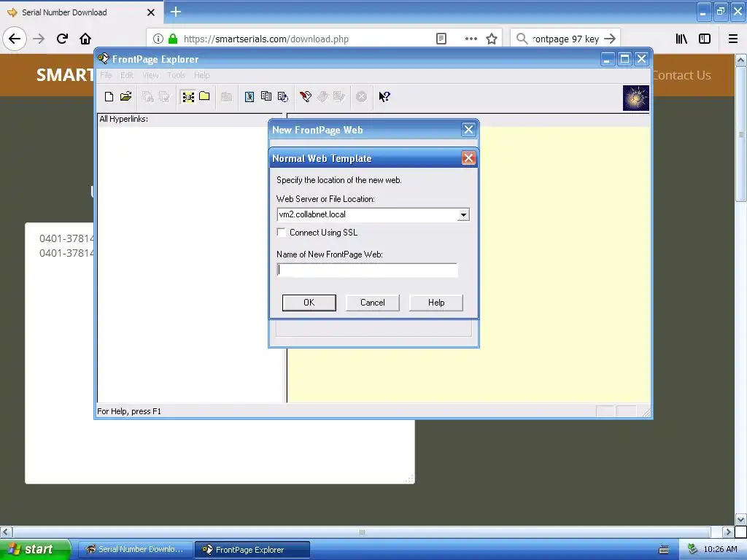
Task: Click browser Back arrow button
Action: point(15,39)
